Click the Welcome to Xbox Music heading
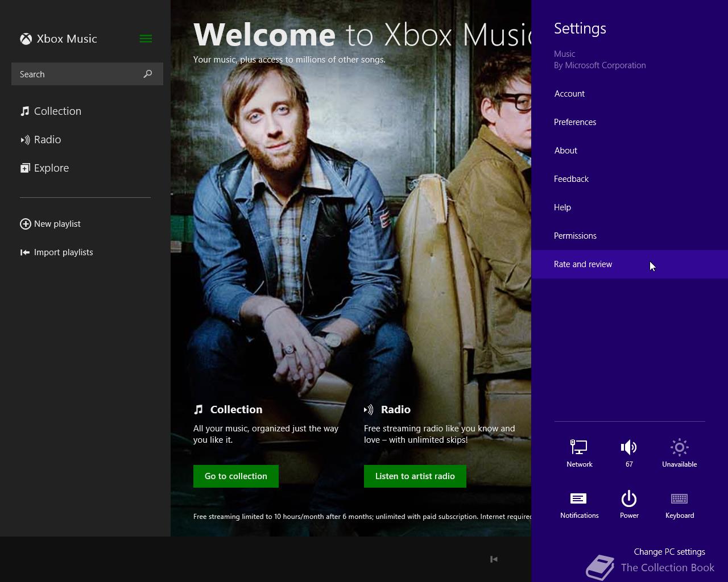This screenshot has height=582, width=728. [362, 35]
